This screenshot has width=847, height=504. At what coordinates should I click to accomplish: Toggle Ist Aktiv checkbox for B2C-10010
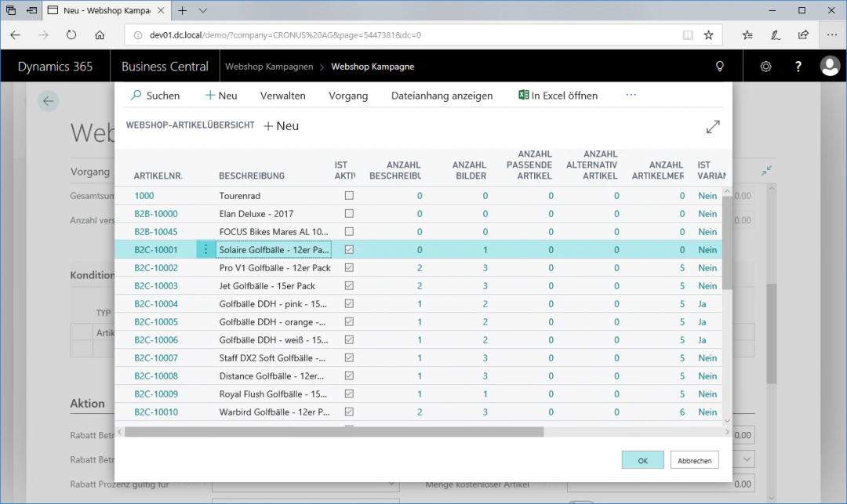349,412
